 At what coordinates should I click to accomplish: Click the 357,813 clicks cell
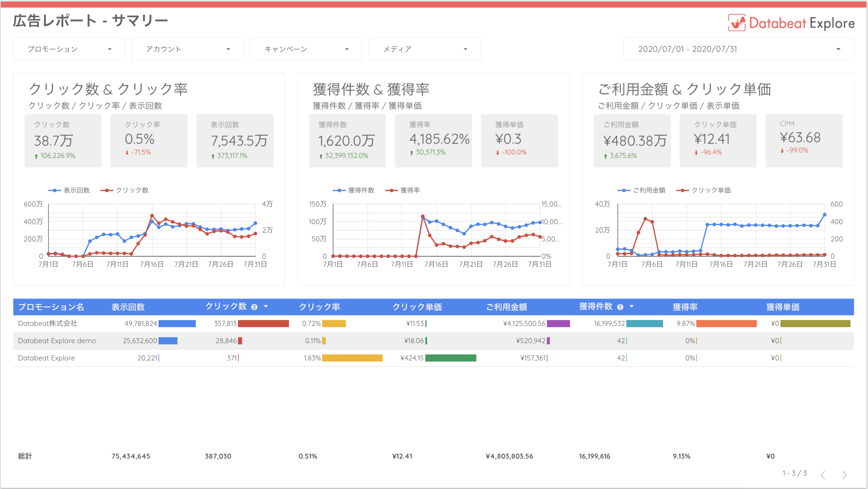pos(225,324)
